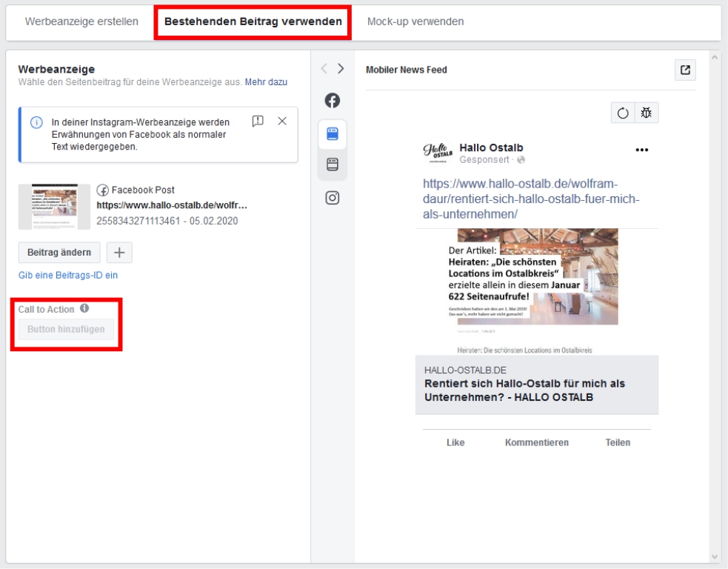Click the wedding locations ad image
The image size is (728, 569).
click(537, 292)
